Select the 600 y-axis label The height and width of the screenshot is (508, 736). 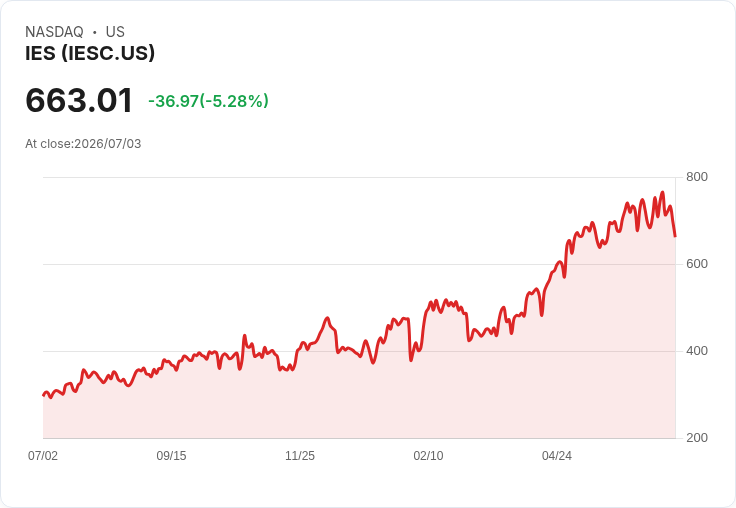[x=697, y=264]
